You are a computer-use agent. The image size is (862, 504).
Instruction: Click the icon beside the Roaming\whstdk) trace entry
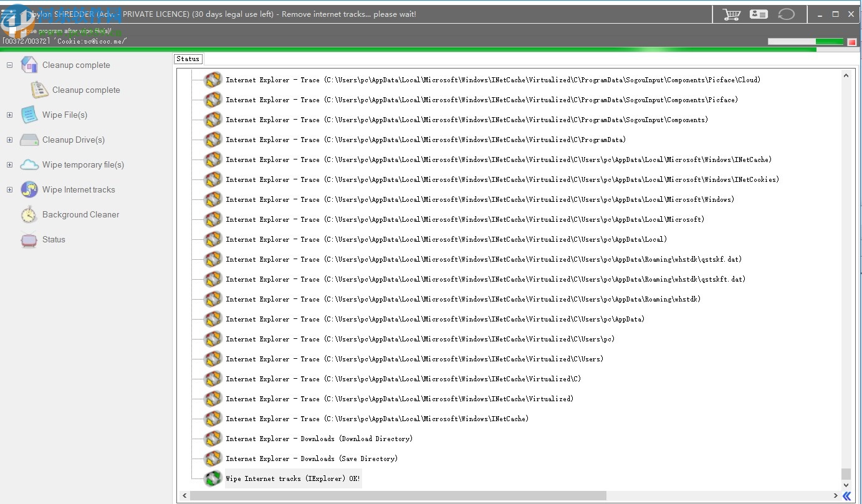pos(213,299)
